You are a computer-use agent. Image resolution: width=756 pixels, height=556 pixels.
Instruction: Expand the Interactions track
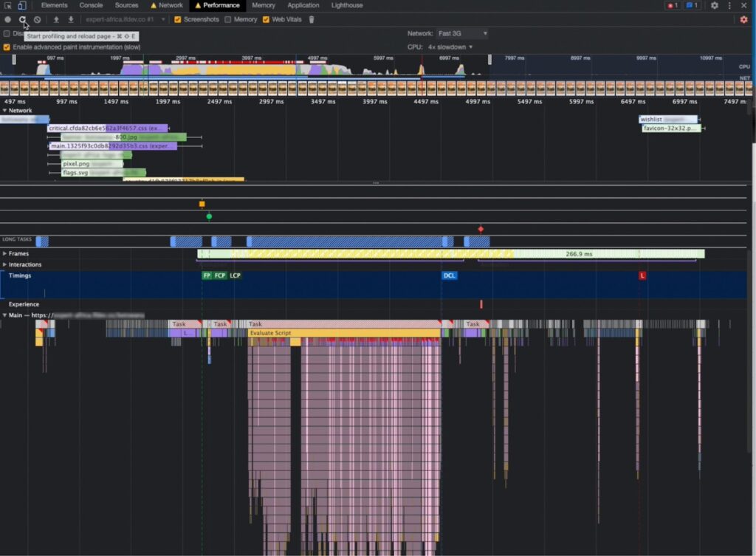point(4,265)
